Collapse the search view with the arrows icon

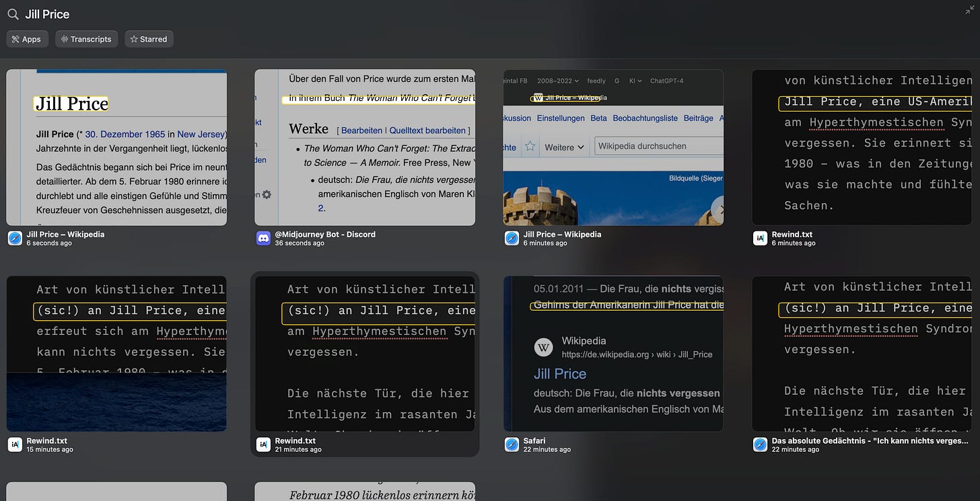pos(969,10)
